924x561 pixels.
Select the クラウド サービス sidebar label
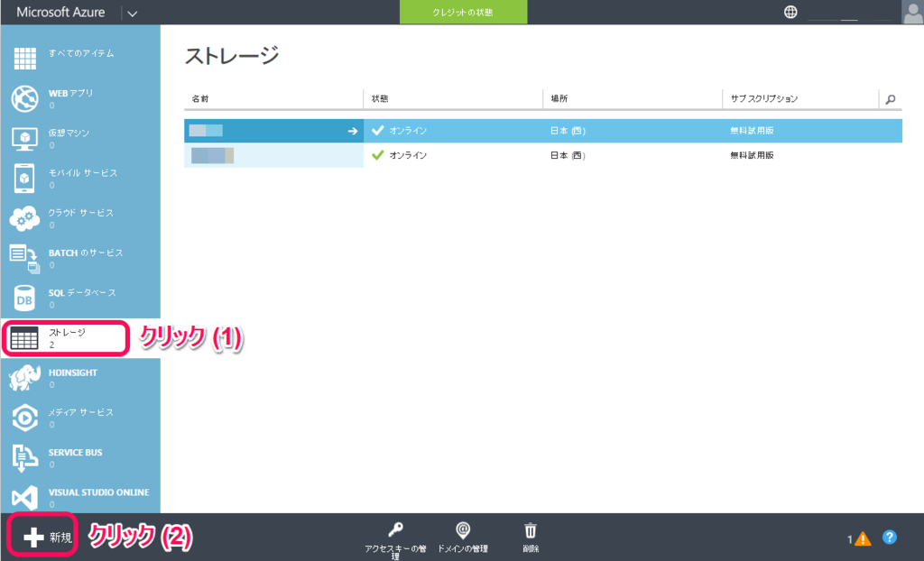coord(80,213)
